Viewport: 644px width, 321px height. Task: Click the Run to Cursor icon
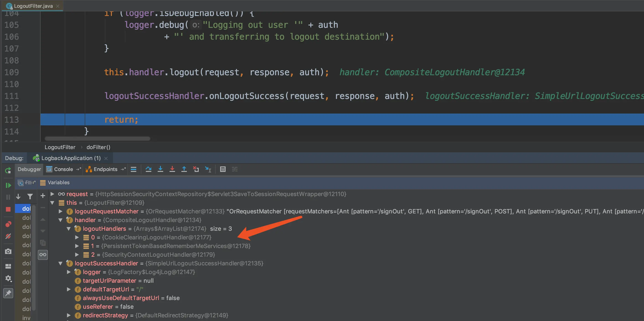click(x=208, y=169)
